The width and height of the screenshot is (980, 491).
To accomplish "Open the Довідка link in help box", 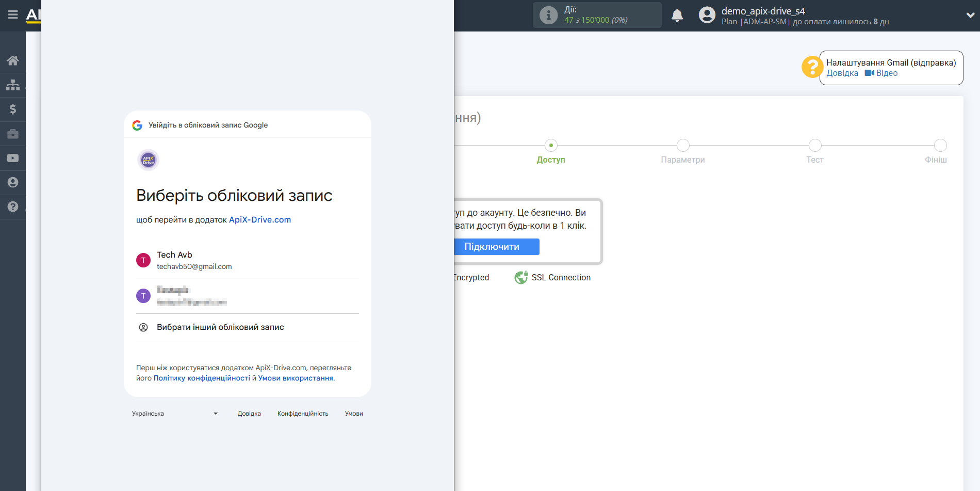I will 842,73.
